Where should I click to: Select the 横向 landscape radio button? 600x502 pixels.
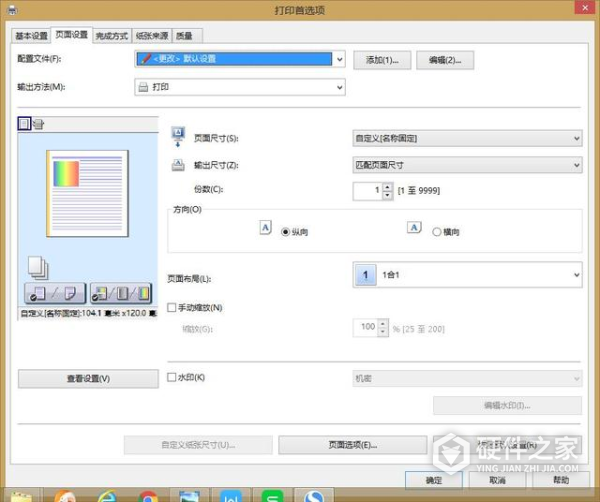[x=437, y=232]
